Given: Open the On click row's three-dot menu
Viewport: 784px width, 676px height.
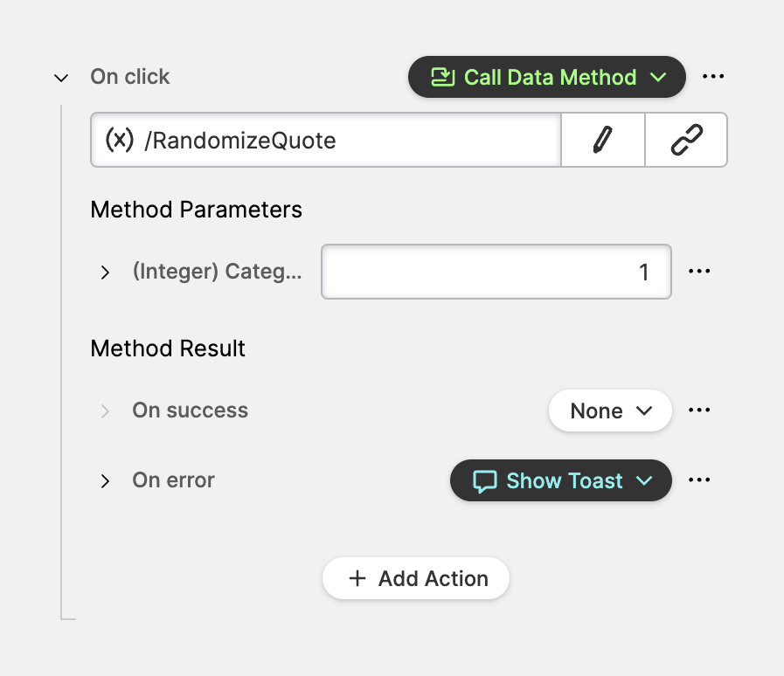Looking at the screenshot, I should (713, 77).
